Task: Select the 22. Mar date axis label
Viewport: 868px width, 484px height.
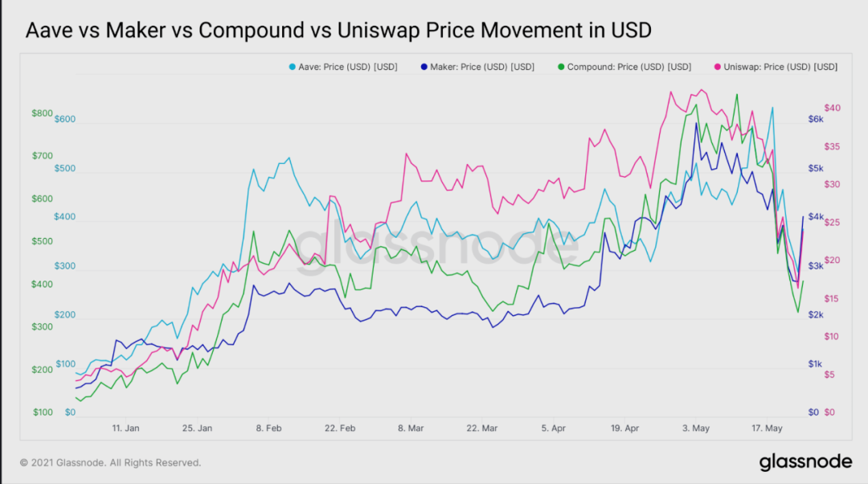Action: [481, 428]
